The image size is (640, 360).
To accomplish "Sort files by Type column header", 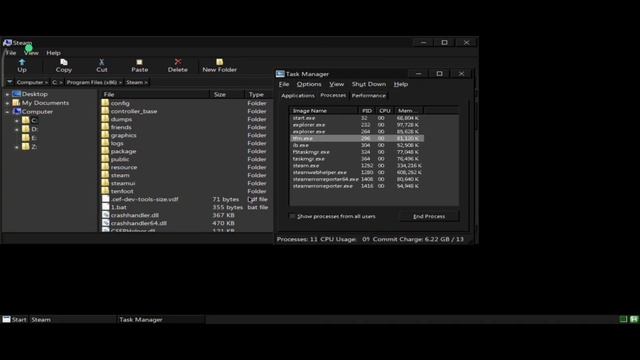I will point(258,94).
